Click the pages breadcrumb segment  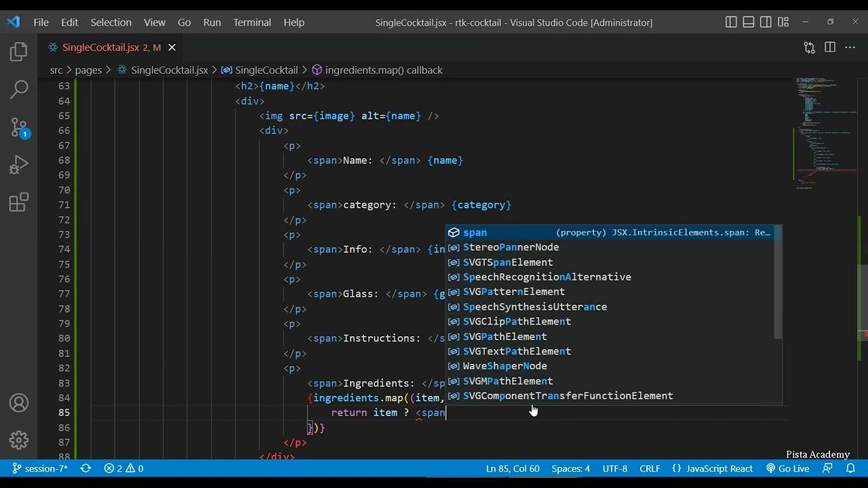(x=88, y=70)
